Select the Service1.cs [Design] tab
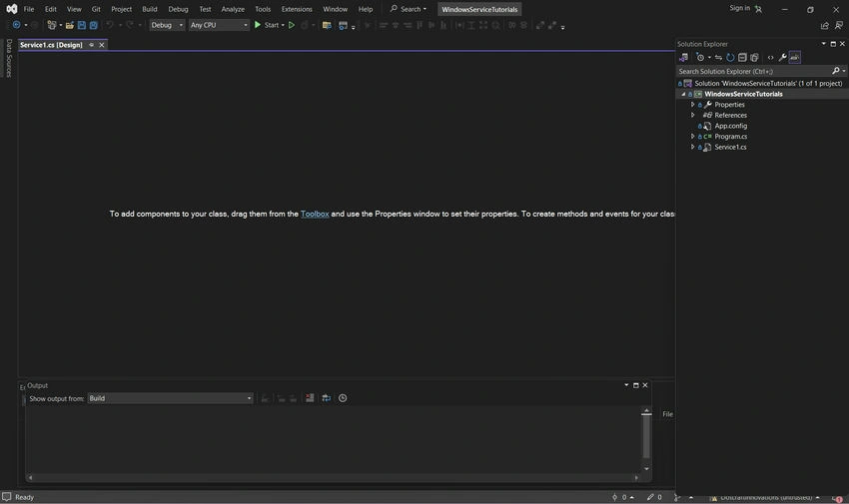 [x=51, y=45]
